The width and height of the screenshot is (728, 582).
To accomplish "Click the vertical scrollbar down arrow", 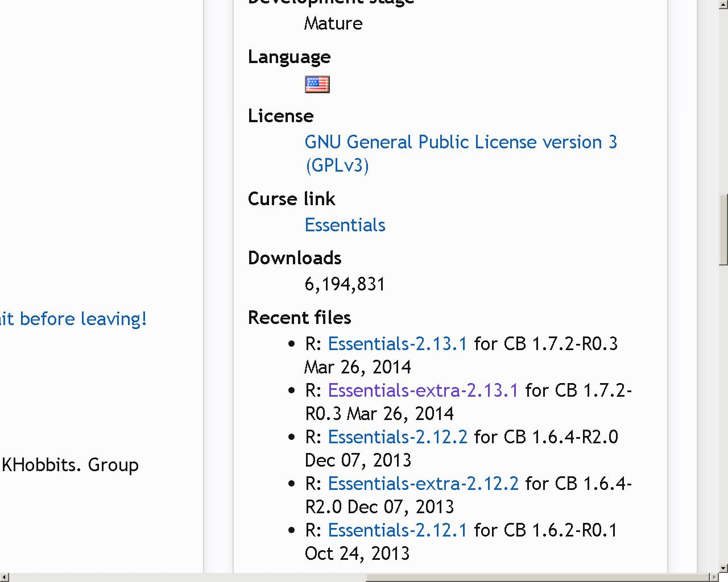I will [x=723, y=568].
